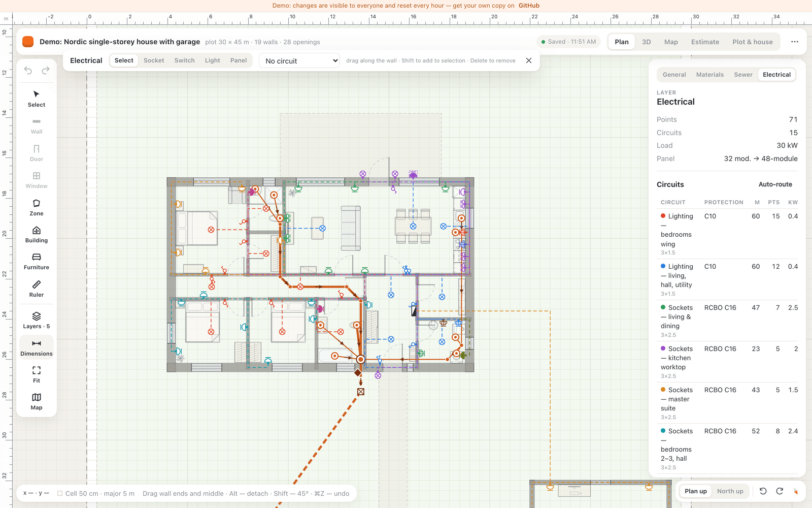Image resolution: width=812 pixels, height=508 pixels.
Task: Open the three-dots more menu
Action: [795, 42]
